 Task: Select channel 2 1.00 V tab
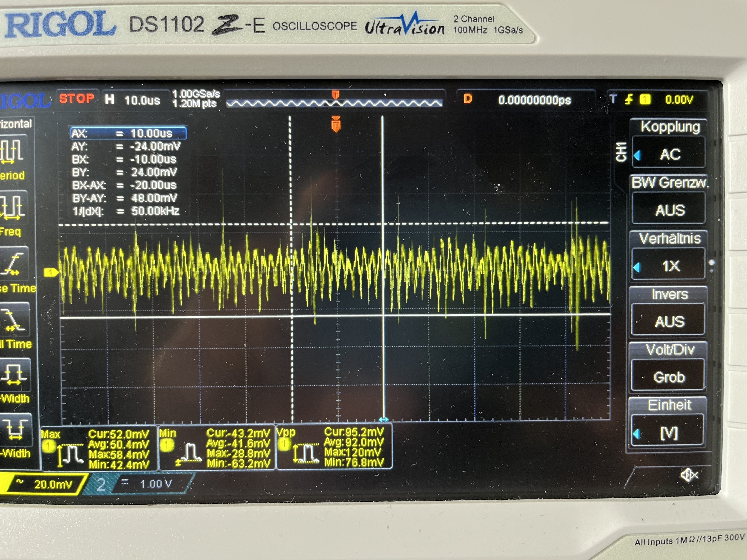142,484
